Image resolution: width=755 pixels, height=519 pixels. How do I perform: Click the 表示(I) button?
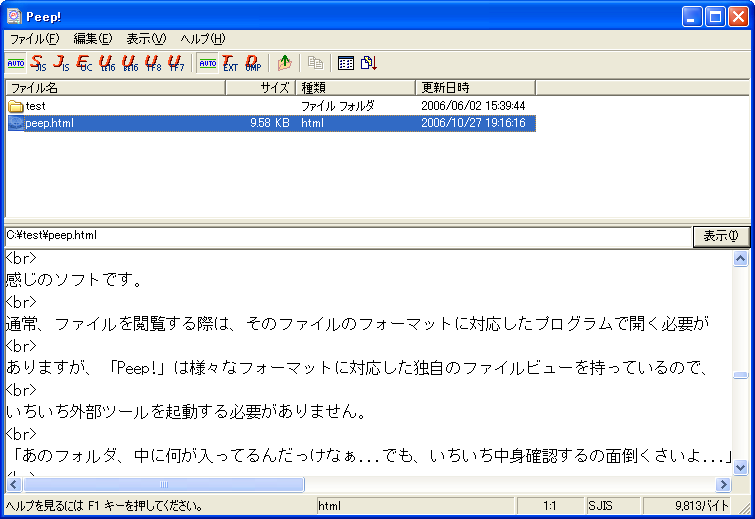pyautogui.click(x=721, y=236)
